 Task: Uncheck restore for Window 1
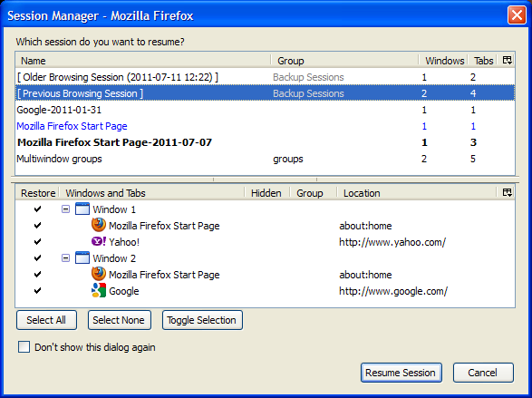pyautogui.click(x=38, y=209)
